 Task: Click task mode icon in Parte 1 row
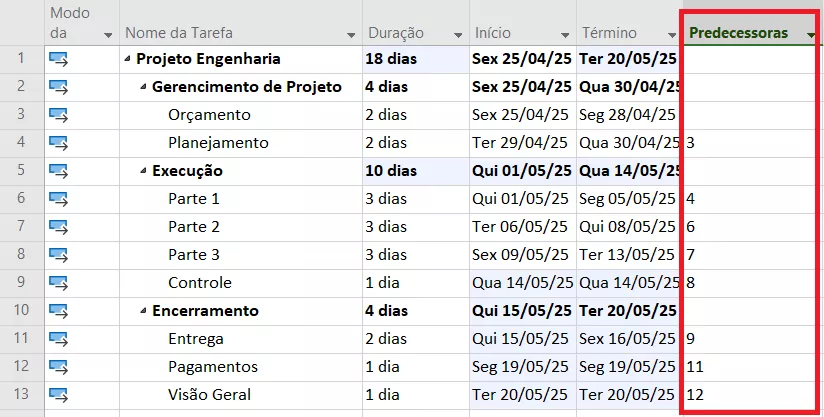[58, 199]
